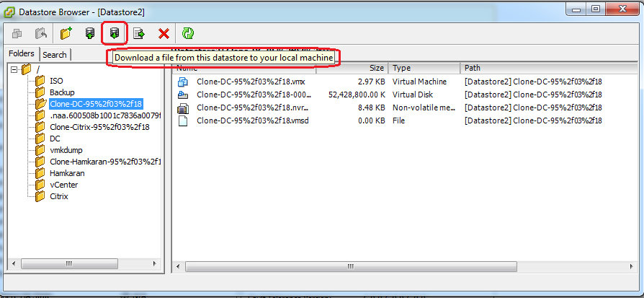Sort files by the Name column header
The height and width of the screenshot is (298, 644).
pos(244,69)
